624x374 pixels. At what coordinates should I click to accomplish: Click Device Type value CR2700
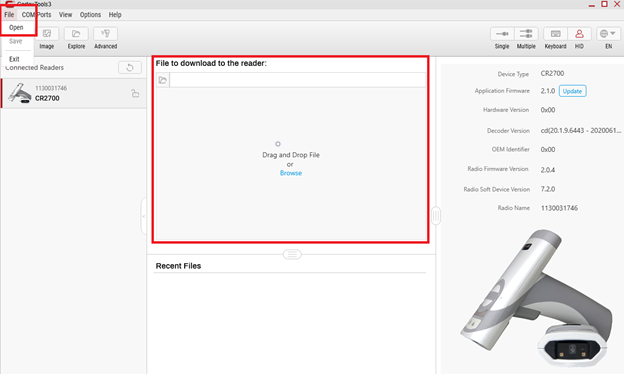(552, 73)
